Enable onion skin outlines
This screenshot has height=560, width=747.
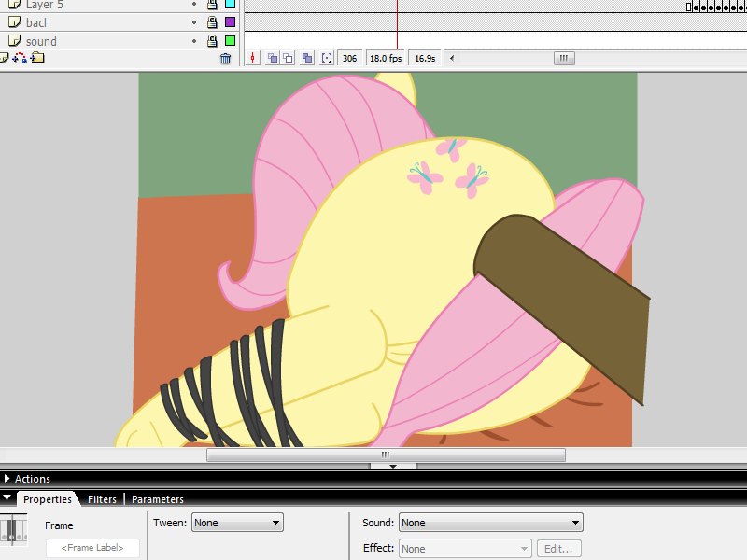coord(288,58)
